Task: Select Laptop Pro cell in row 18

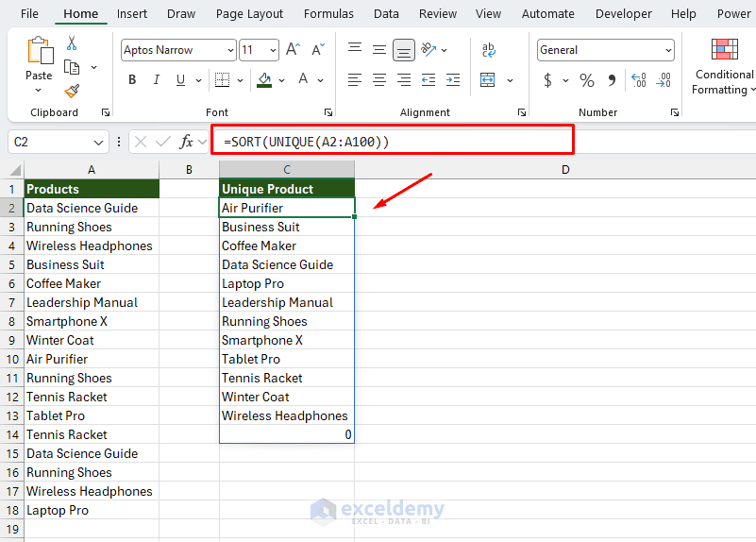Action: click(92, 510)
